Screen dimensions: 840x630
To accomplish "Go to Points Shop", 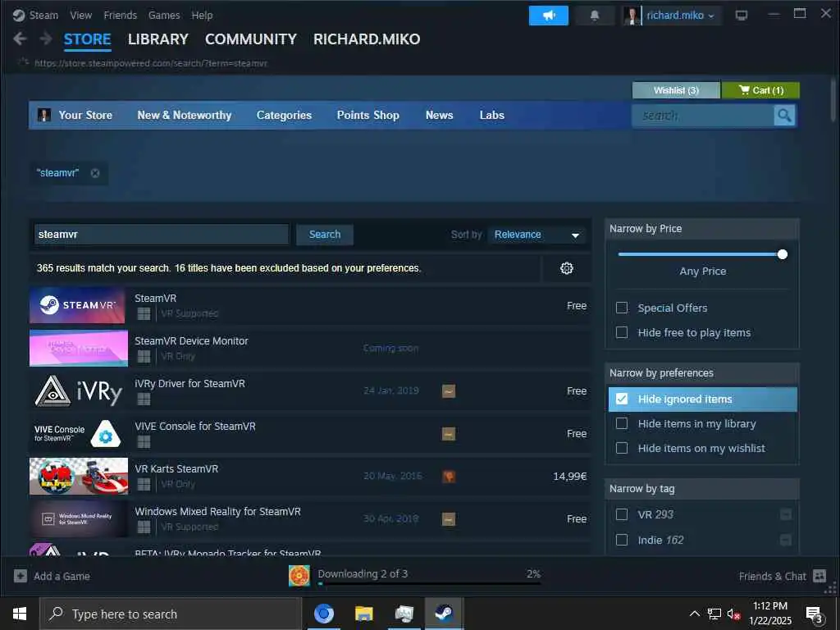I will click(x=368, y=115).
